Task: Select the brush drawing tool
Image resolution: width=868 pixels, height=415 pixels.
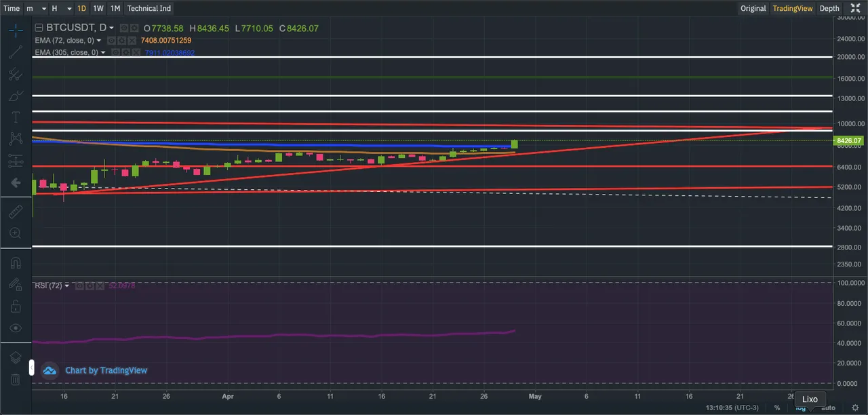Action: pyautogui.click(x=16, y=96)
